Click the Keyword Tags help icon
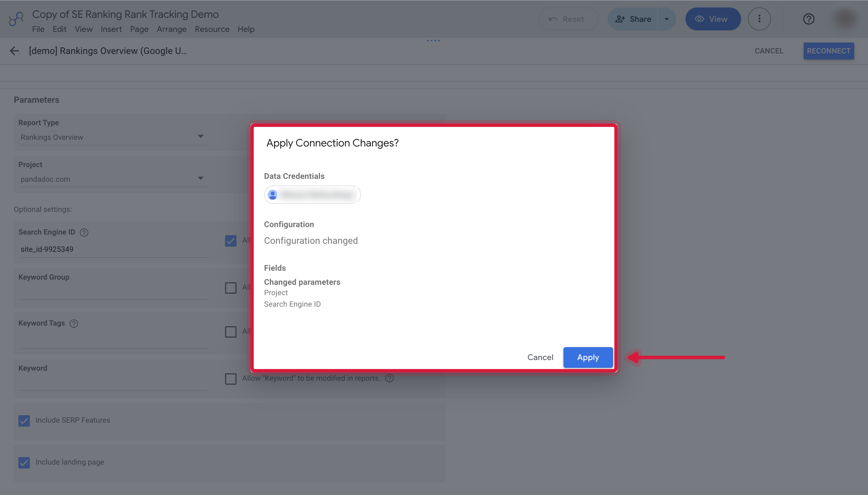The image size is (868, 495). (74, 323)
